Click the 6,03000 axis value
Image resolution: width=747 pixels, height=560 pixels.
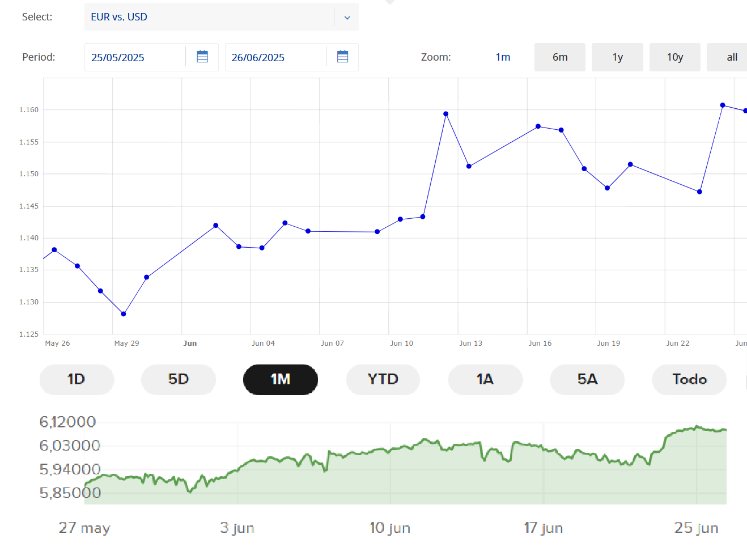[70, 446]
